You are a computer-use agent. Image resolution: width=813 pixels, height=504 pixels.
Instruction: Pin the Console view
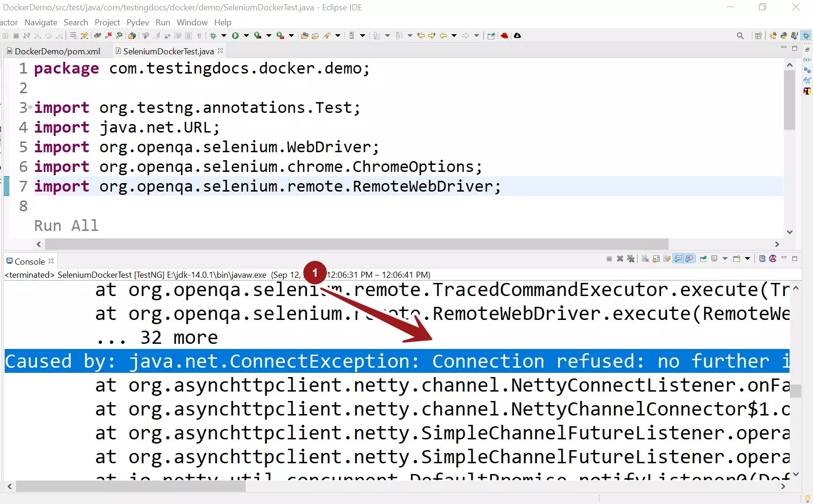[x=703, y=259]
